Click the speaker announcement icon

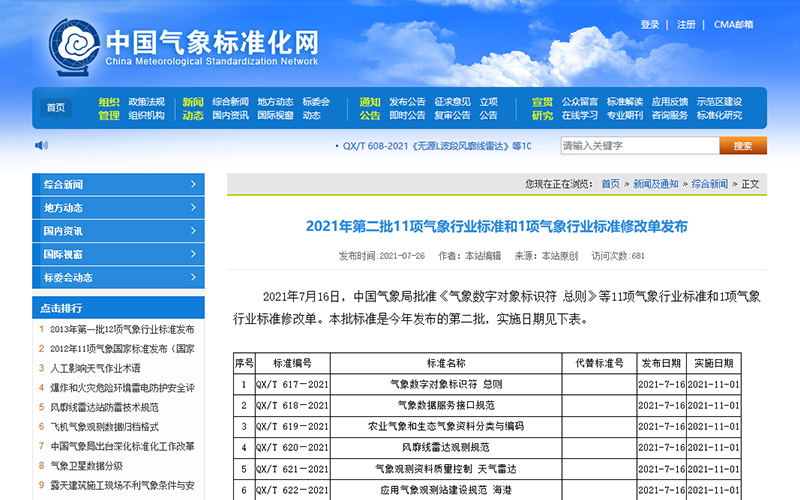click(41, 145)
